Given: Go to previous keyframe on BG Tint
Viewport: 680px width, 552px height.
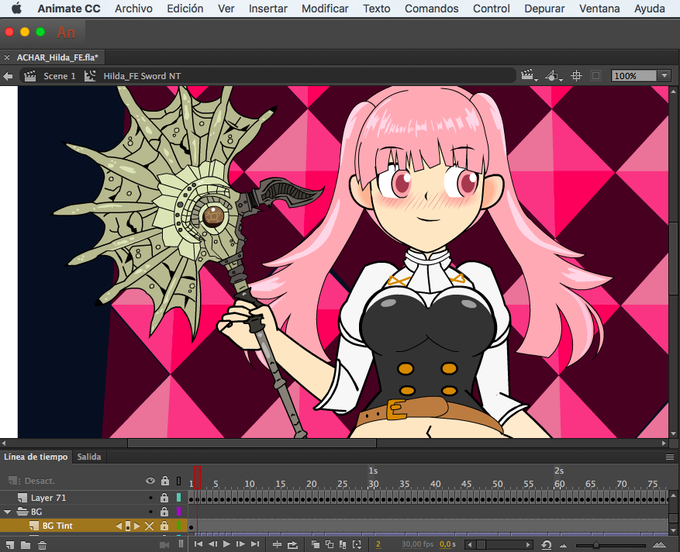Looking at the screenshot, I should pyautogui.click(x=119, y=526).
